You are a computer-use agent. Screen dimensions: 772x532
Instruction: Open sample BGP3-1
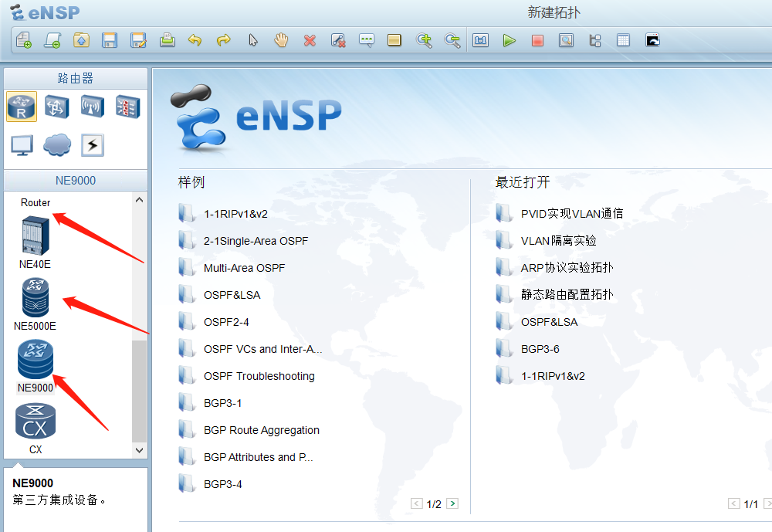pos(222,403)
